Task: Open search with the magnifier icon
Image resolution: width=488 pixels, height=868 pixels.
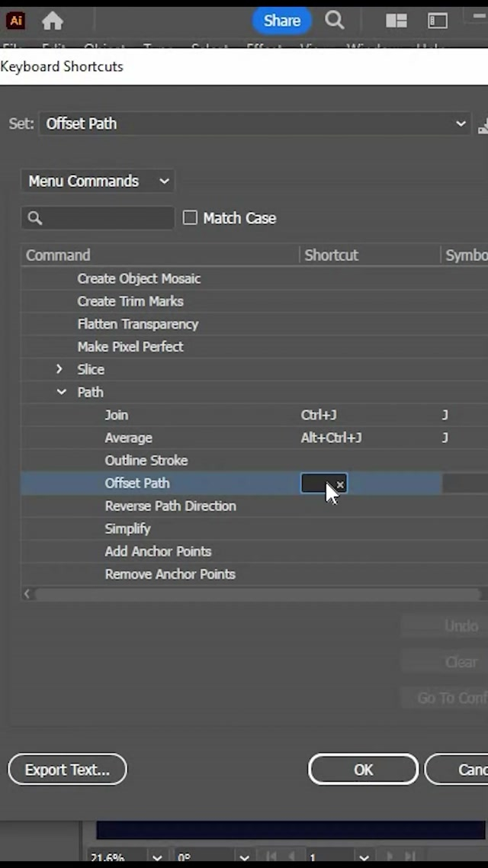Action: (335, 21)
